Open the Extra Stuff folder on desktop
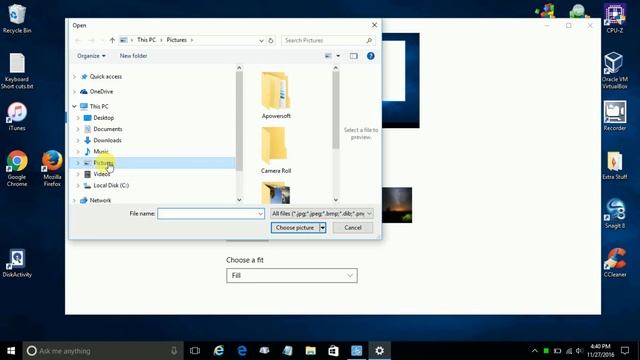640x360 pixels. (x=615, y=165)
